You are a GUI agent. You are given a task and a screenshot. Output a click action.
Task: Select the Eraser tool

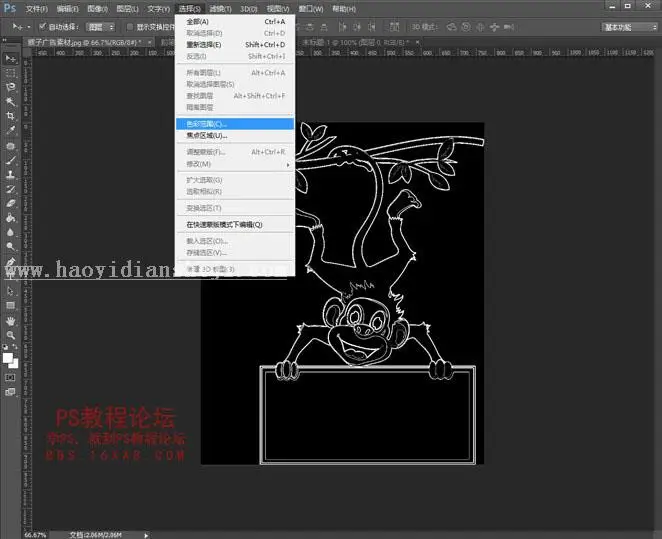[x=11, y=203]
